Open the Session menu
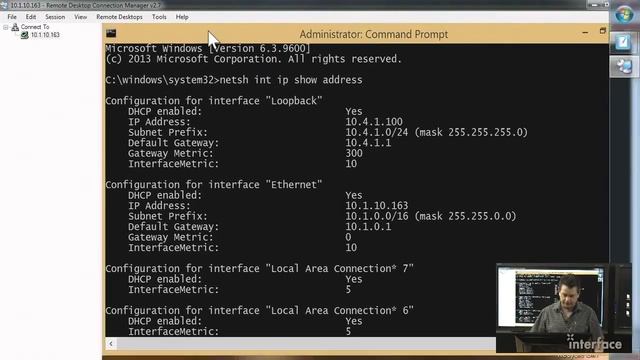Image resolution: width=640 pixels, height=360 pixels. [x=55, y=17]
